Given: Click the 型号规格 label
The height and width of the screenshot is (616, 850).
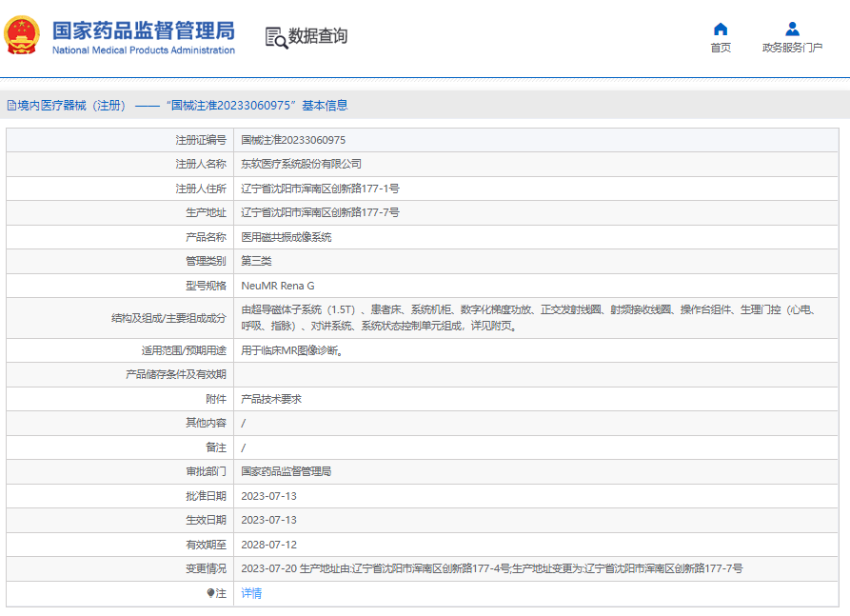Looking at the screenshot, I should point(206,286).
